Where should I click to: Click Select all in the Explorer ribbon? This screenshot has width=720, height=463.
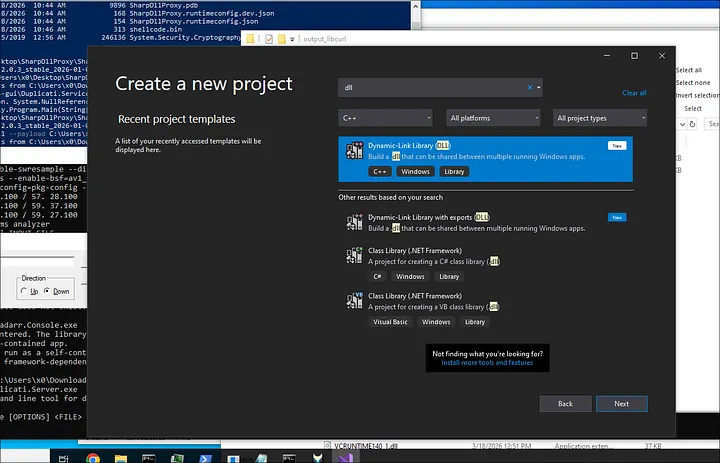point(689,70)
